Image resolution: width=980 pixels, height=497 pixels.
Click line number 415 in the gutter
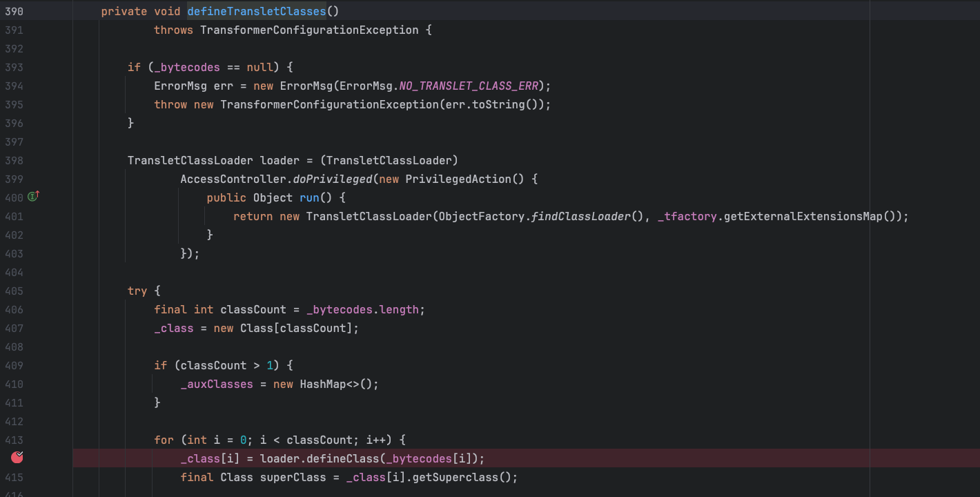[x=14, y=477]
